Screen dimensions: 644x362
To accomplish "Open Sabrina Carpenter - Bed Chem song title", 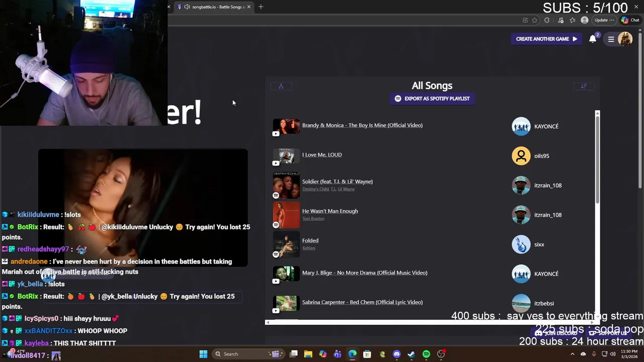I will 362,302.
